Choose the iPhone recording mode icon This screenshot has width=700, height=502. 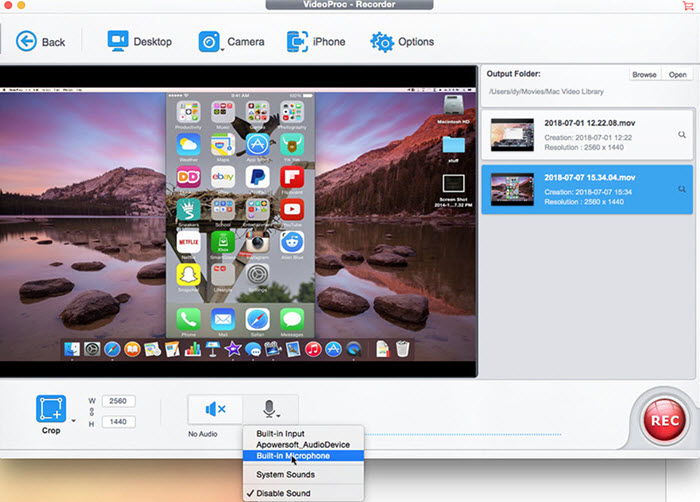coord(297,41)
